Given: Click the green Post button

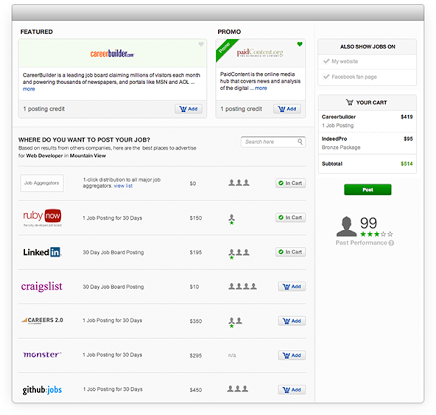Looking at the screenshot, I should 368,190.
